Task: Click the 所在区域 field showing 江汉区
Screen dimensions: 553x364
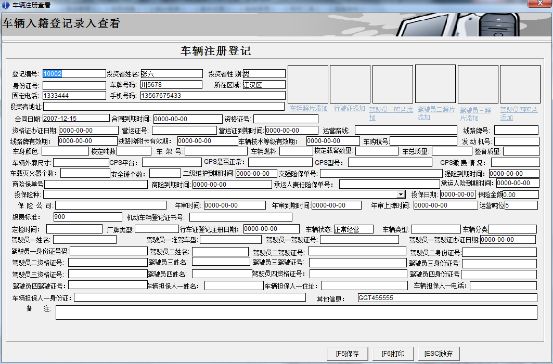Action: click(264, 85)
